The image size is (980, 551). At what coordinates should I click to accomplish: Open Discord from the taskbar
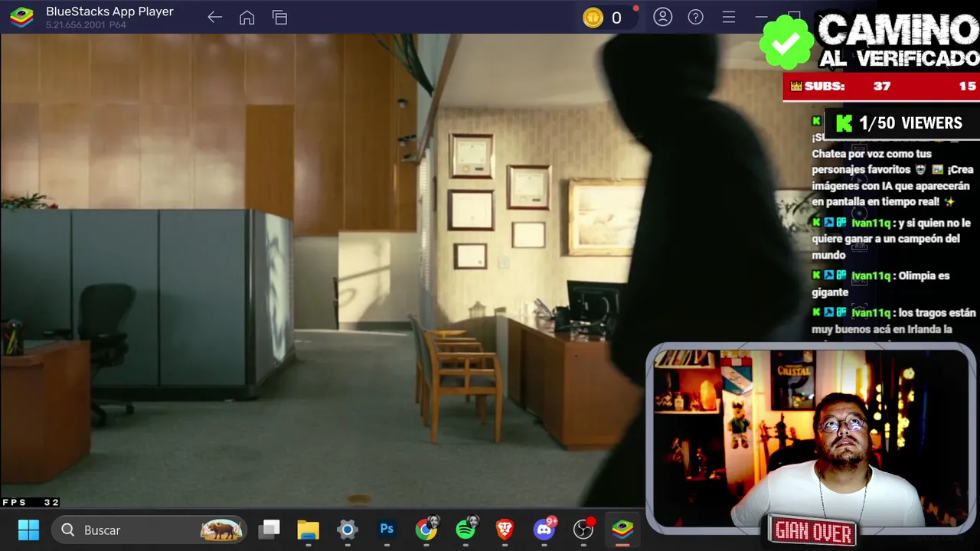[545, 529]
